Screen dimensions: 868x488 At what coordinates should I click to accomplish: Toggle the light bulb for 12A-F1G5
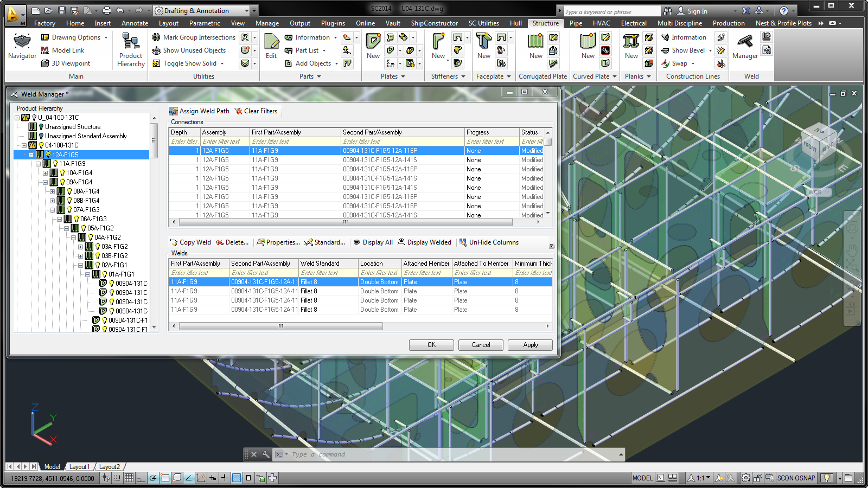pyautogui.click(x=48, y=155)
